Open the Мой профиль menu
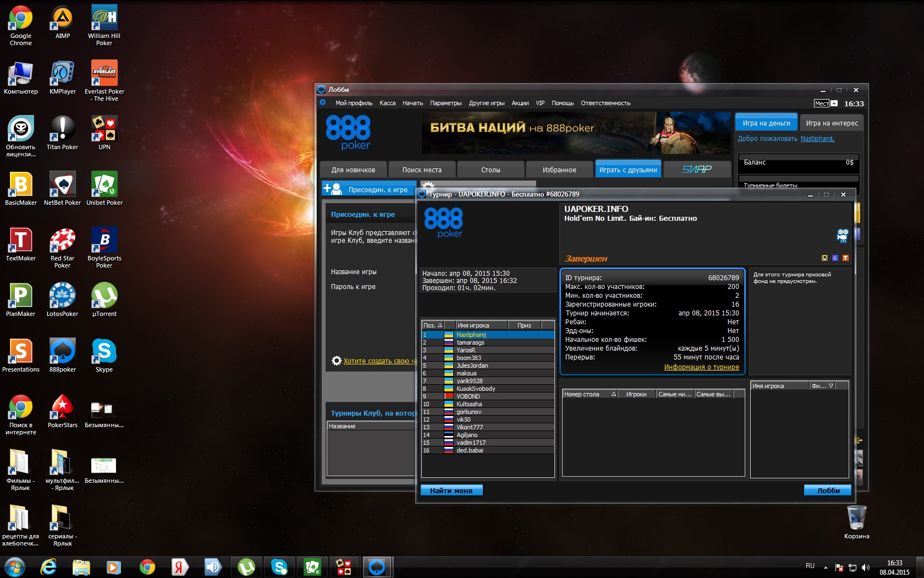The image size is (924, 578). pyautogui.click(x=354, y=103)
